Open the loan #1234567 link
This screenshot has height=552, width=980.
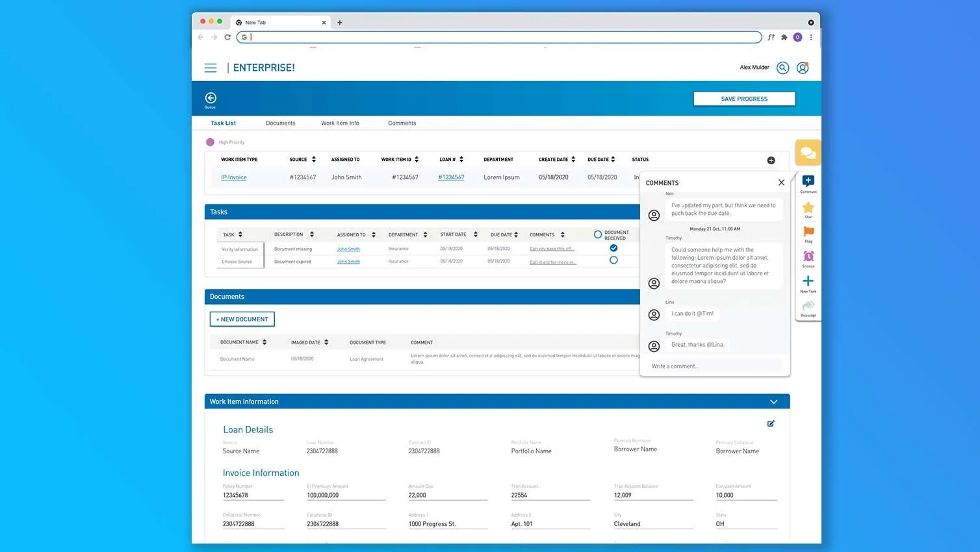451,177
